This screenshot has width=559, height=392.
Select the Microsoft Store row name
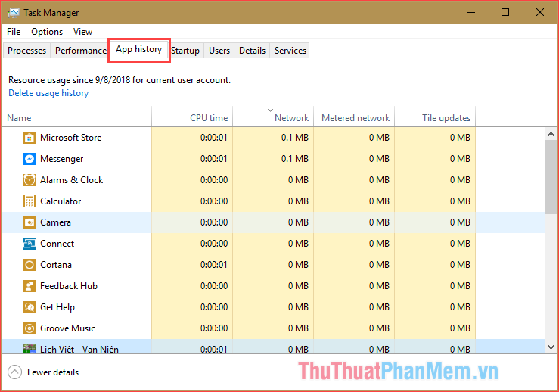tap(70, 138)
